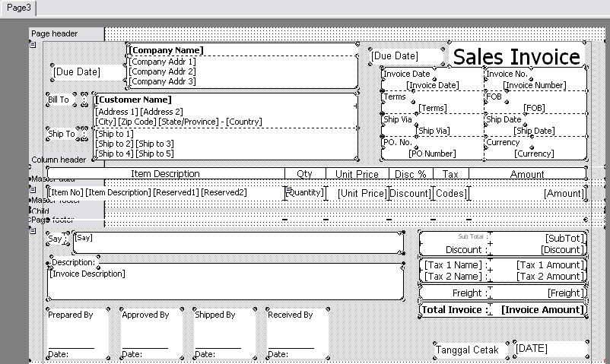Click the Page header band icon
The width and height of the screenshot is (610, 364).
click(33, 46)
